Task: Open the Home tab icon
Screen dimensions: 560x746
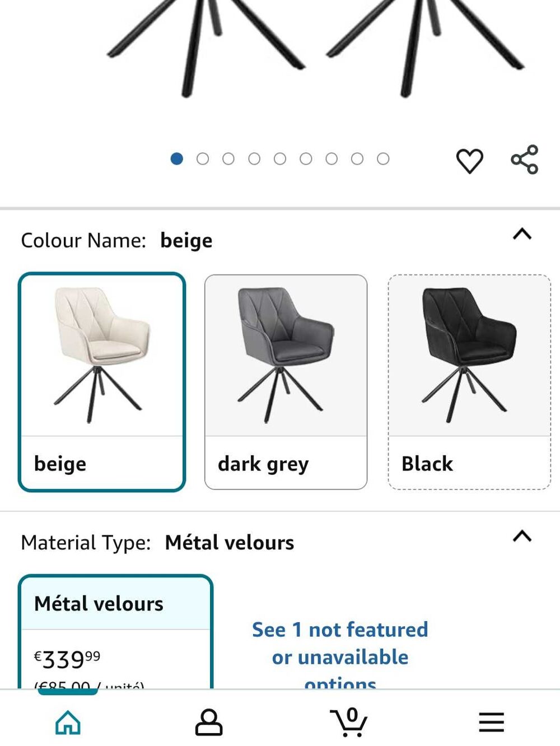Action: tap(68, 722)
